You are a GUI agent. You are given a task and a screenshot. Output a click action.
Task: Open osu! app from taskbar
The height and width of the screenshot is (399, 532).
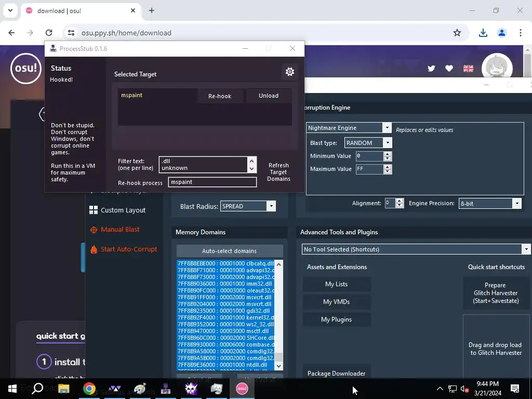(242, 389)
